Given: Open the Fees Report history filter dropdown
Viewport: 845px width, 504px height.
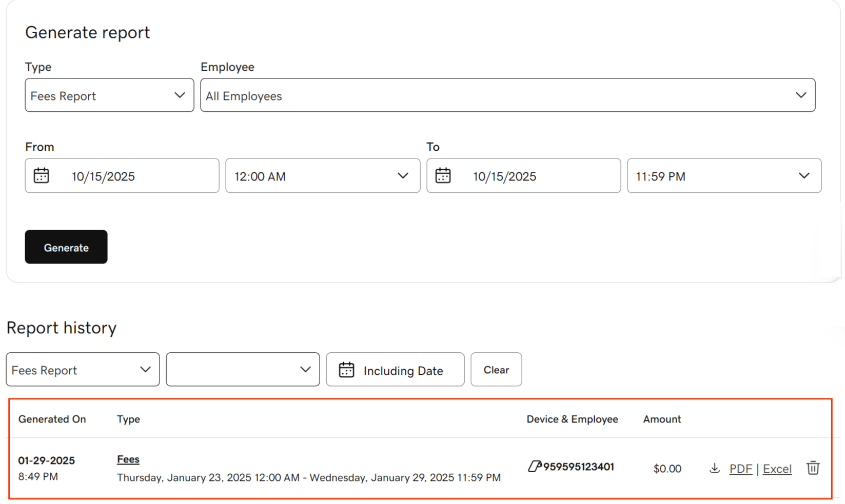Looking at the screenshot, I should pos(82,369).
